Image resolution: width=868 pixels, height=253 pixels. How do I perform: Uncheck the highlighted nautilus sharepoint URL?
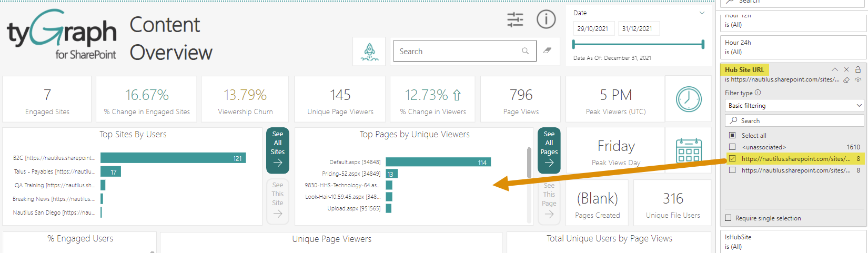(x=732, y=159)
